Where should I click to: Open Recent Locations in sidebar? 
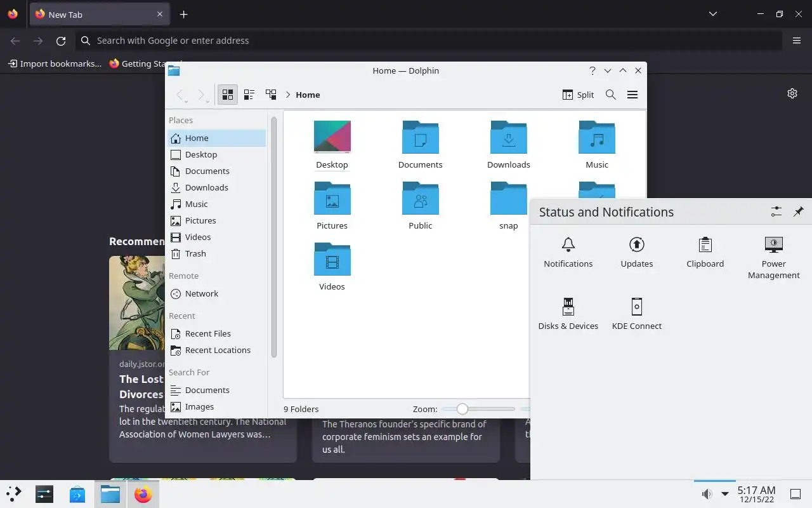(x=216, y=350)
